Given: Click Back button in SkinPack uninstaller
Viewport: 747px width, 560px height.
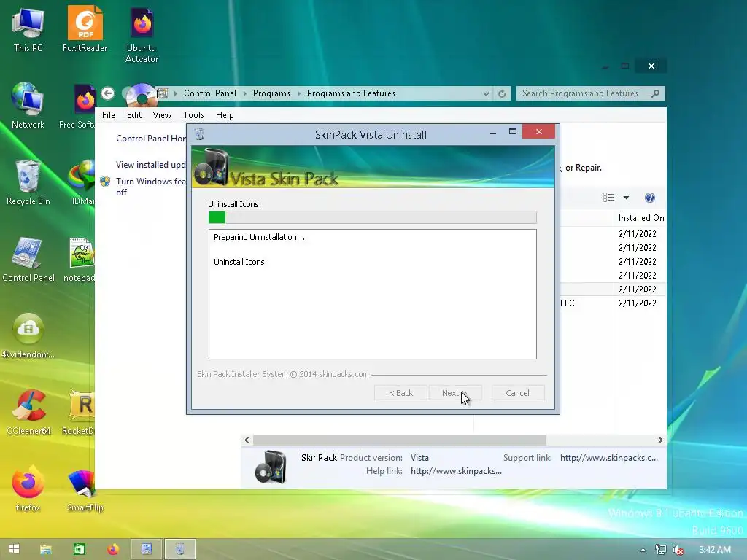Looking at the screenshot, I should click(400, 393).
